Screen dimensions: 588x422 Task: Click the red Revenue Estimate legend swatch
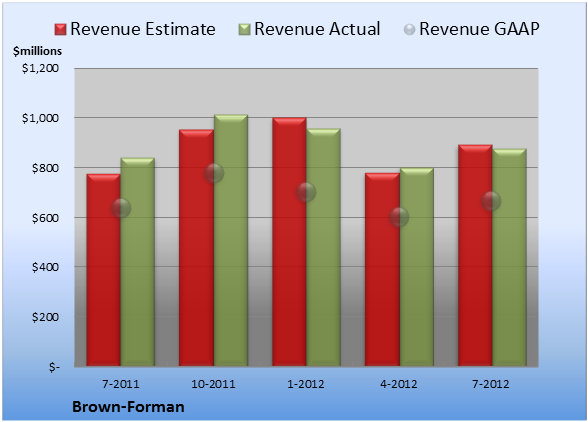coord(60,30)
